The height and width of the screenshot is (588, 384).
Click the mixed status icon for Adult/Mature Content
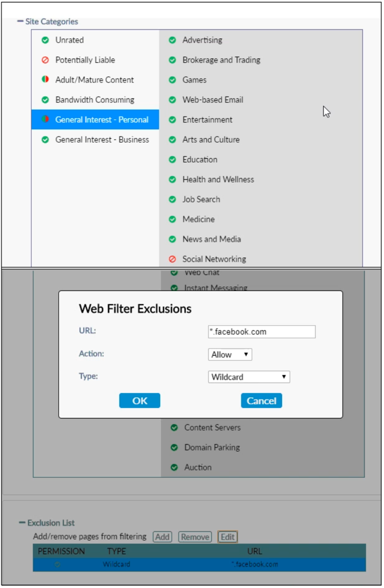pos(45,80)
